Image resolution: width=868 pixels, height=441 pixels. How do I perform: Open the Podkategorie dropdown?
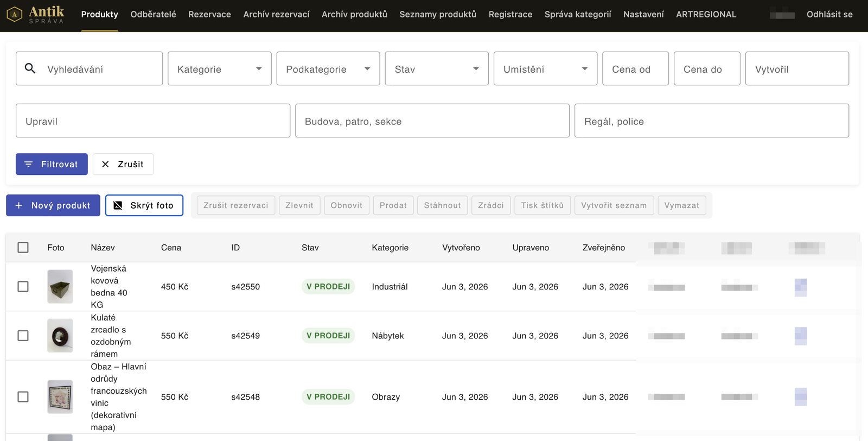328,68
